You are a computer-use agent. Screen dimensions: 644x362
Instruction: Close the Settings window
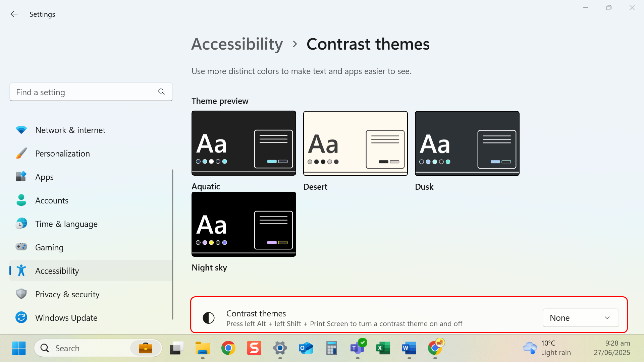(632, 7)
